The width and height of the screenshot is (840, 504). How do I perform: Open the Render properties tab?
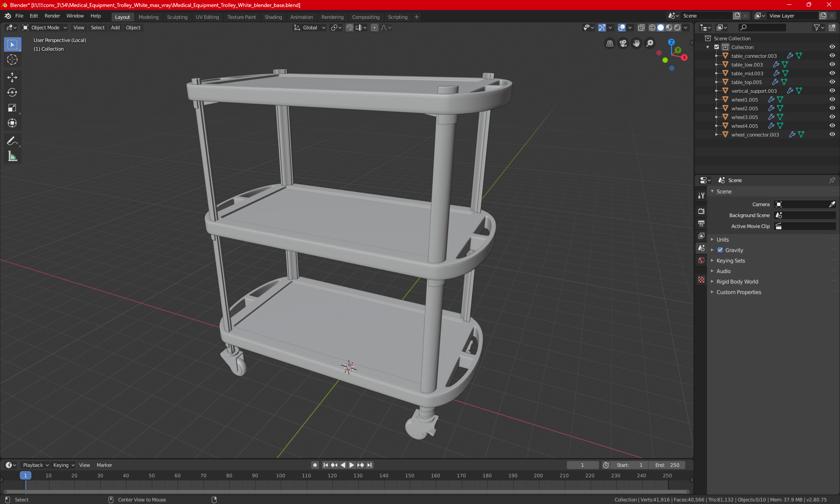[701, 211]
